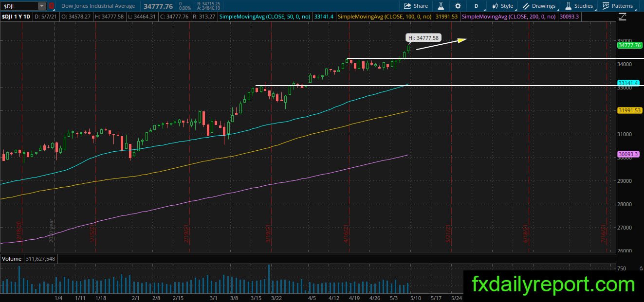Screen dimensions: 644x302
Task: Open the flask Edit Studies icon
Action: coord(441,6)
